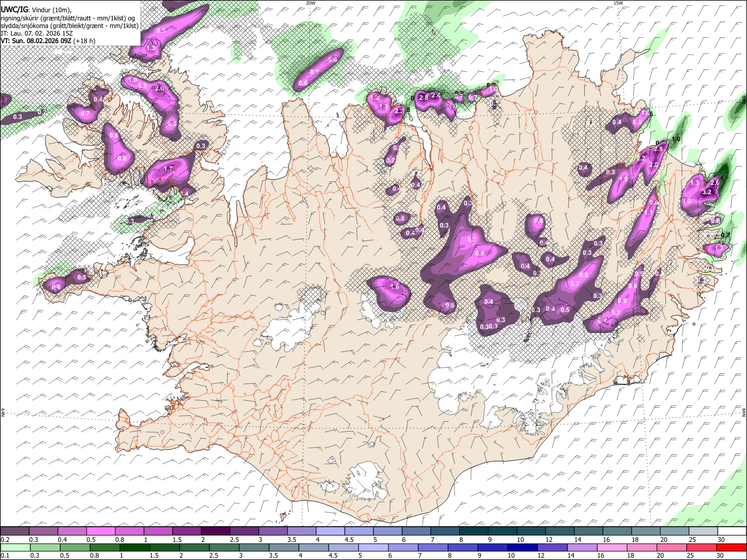Click the bold 'UWC/IG' title text

click(14, 9)
